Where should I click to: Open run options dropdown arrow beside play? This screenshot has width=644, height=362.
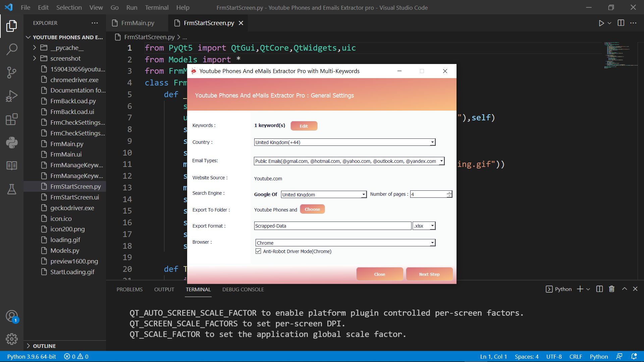(609, 23)
